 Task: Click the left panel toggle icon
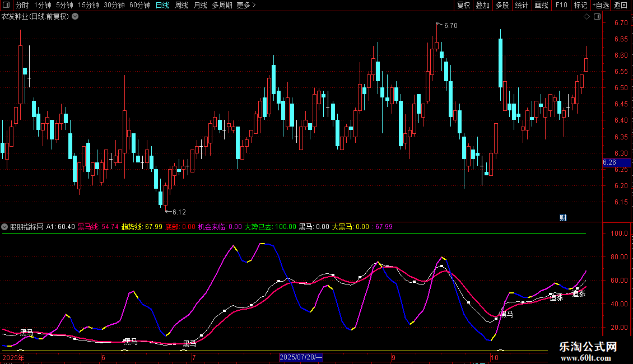pos(6,6)
